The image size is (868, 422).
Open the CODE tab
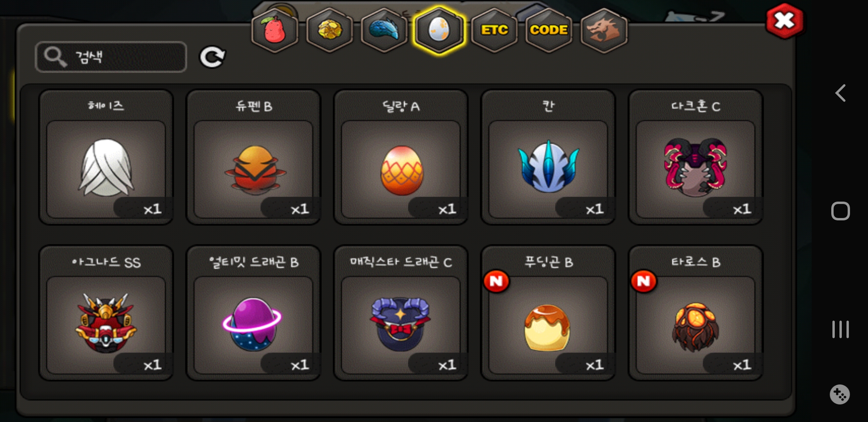(549, 30)
